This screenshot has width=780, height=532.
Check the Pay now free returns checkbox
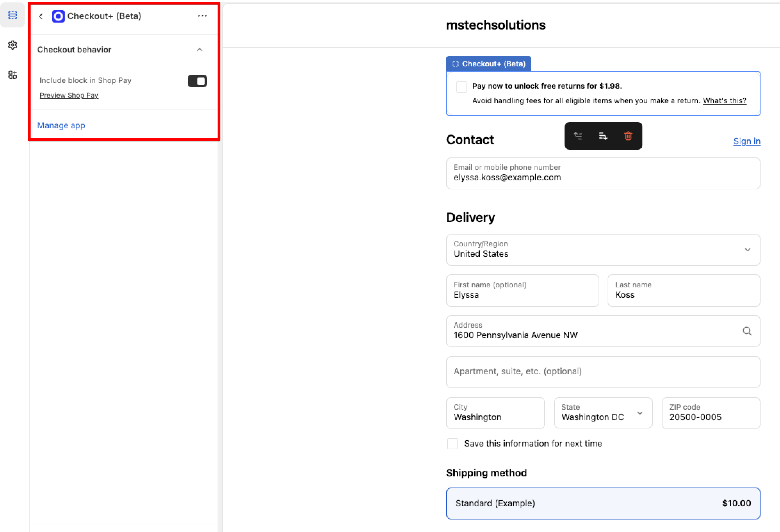[x=461, y=87]
